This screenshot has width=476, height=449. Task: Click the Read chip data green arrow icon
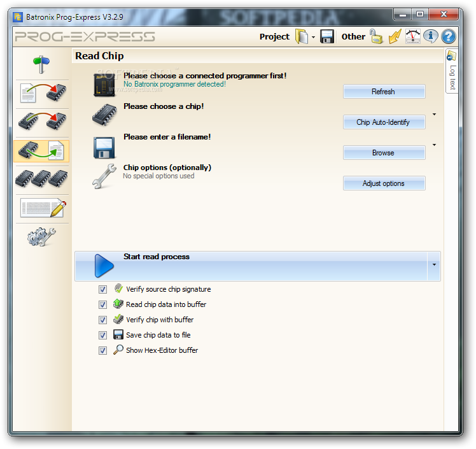118,304
